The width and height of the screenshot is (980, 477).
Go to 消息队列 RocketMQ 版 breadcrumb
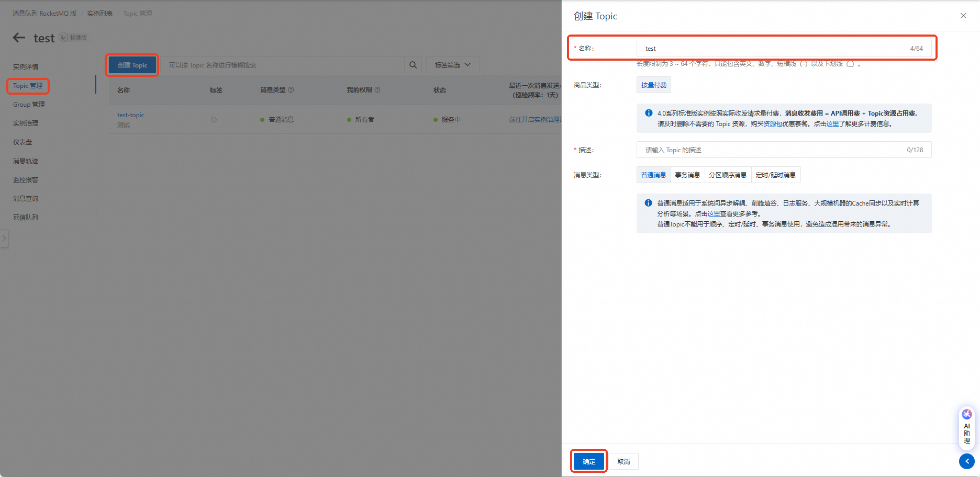tap(44, 14)
